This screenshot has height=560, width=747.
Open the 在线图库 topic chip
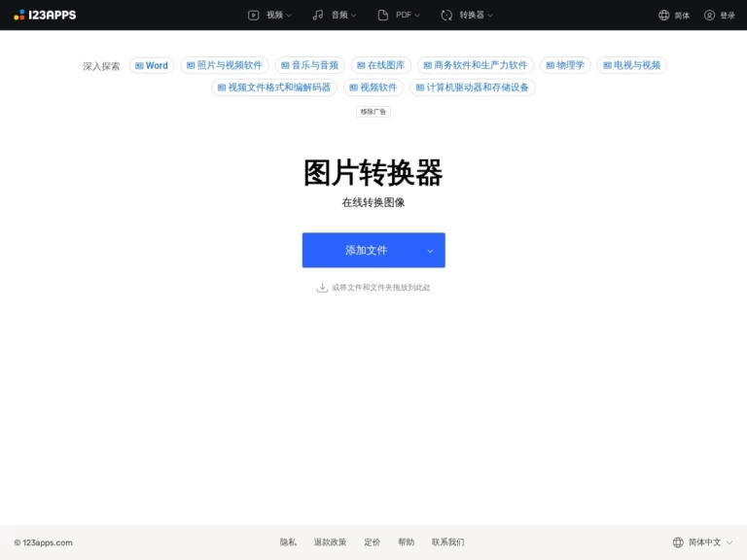click(380, 65)
